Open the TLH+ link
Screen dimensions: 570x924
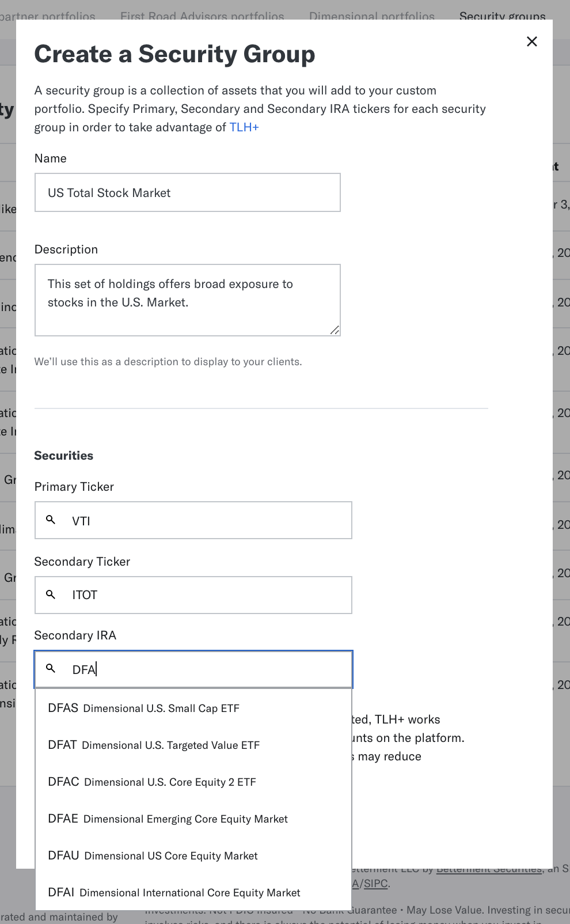click(x=244, y=127)
